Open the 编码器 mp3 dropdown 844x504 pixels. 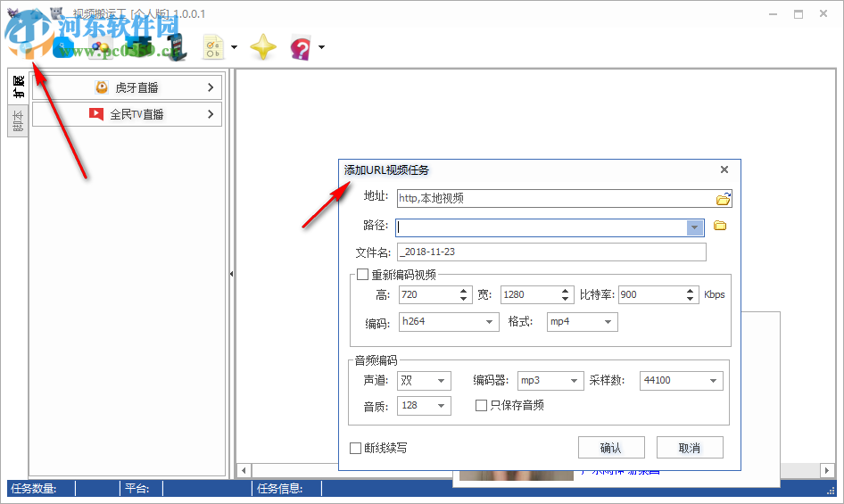click(574, 381)
